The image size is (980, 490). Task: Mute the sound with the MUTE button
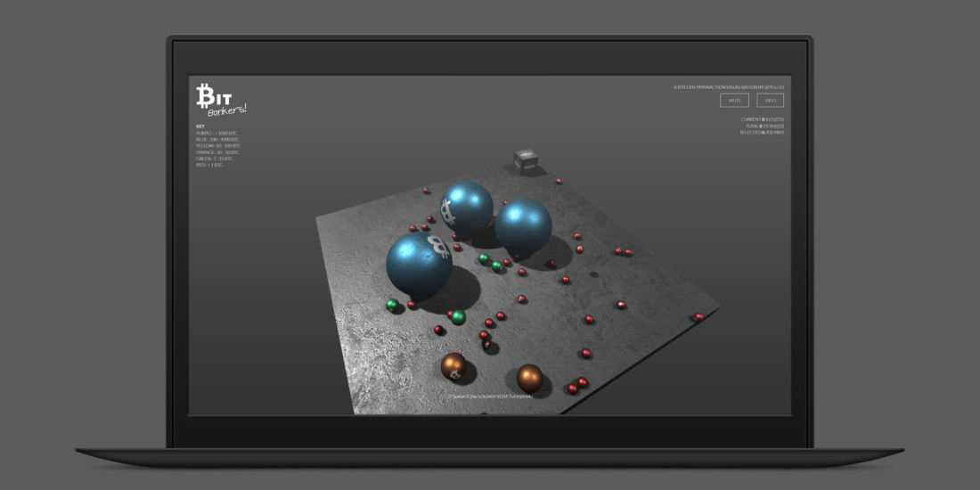coord(734,101)
